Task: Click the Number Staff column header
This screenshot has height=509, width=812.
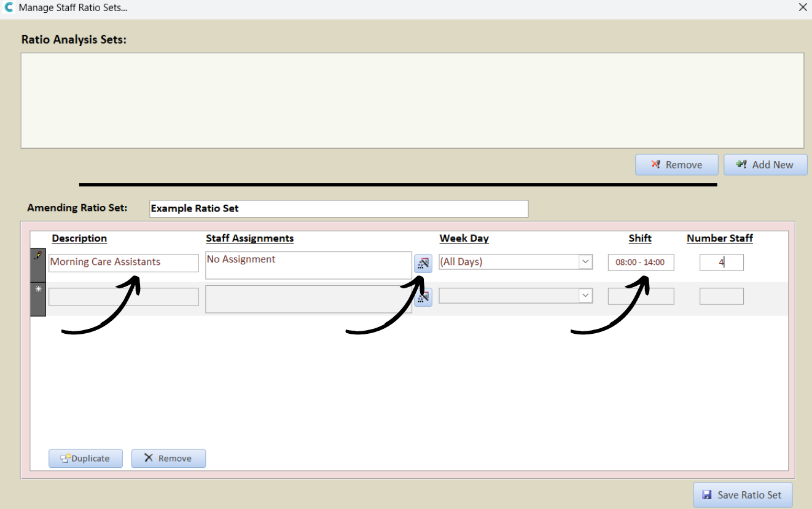Action: coord(719,239)
